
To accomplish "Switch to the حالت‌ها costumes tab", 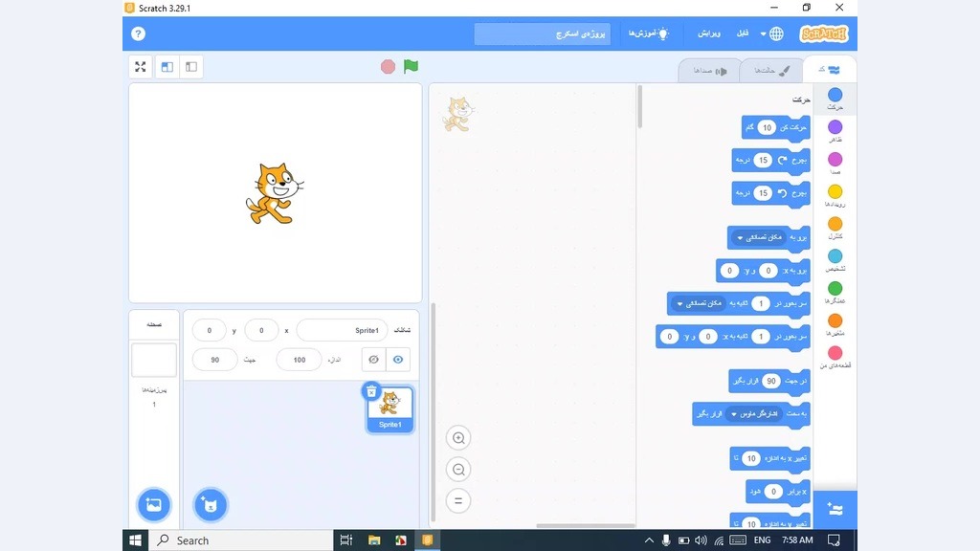I will pos(772,71).
